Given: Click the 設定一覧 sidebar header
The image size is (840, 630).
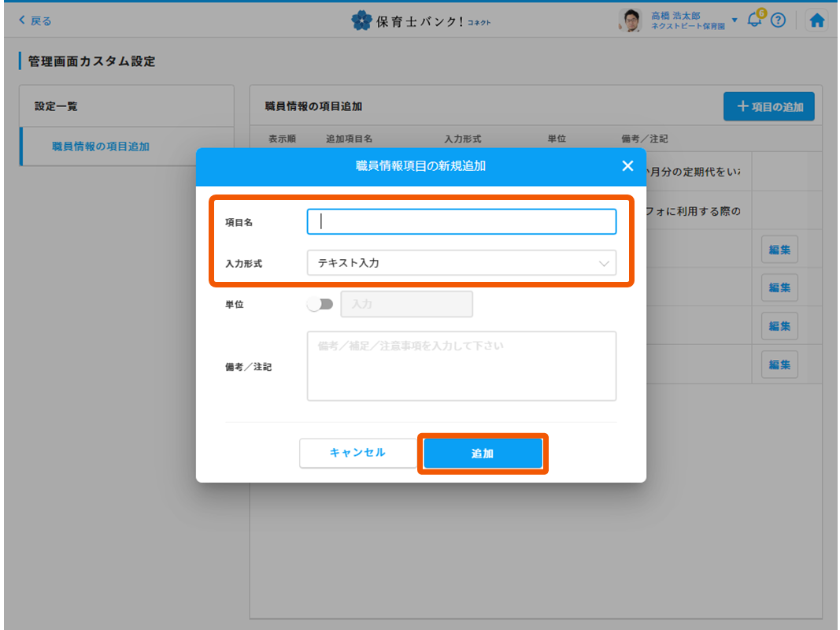Looking at the screenshot, I should [56, 106].
